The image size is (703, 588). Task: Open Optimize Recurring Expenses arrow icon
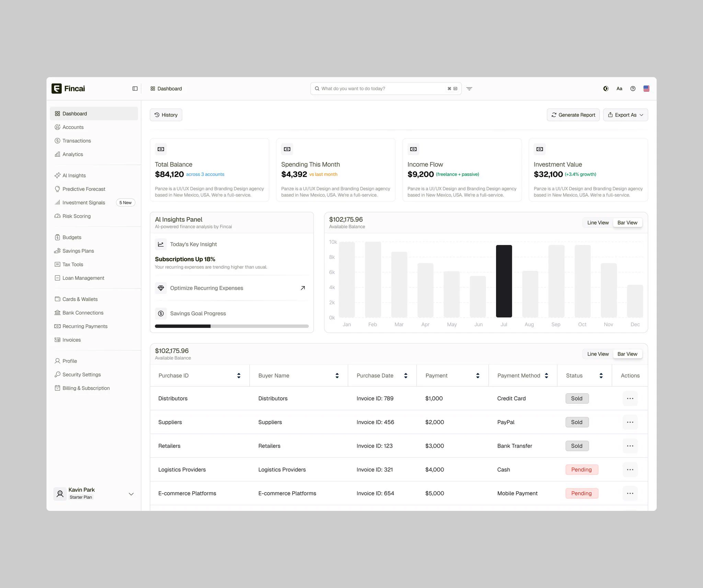pos(303,288)
